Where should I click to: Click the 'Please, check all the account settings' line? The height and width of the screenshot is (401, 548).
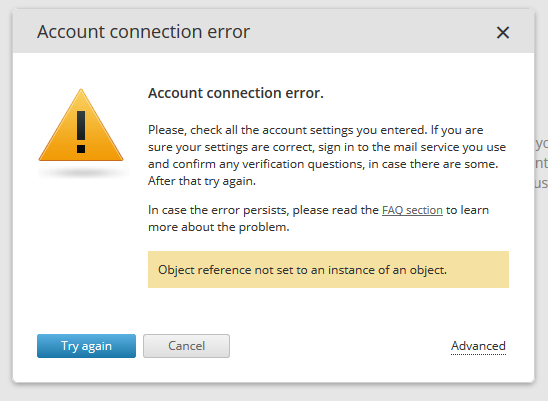pos(316,130)
